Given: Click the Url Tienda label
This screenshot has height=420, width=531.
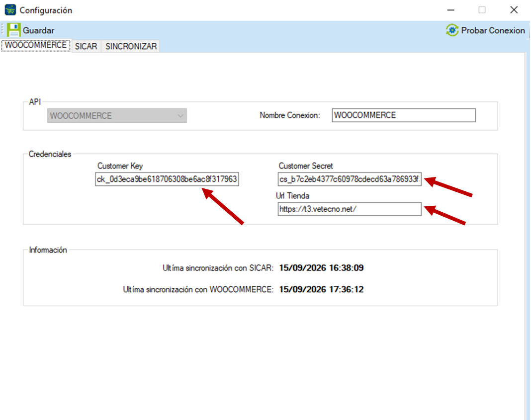Looking at the screenshot, I should click(292, 196).
